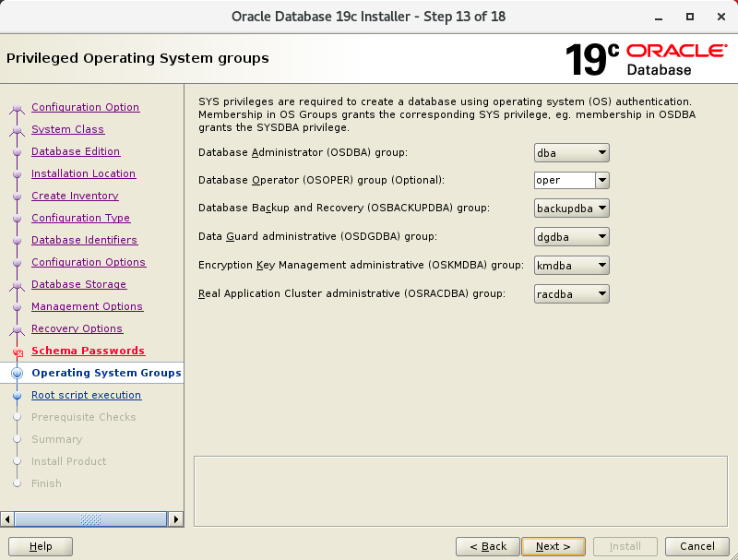Return to the Schema Passwords step

[88, 351]
